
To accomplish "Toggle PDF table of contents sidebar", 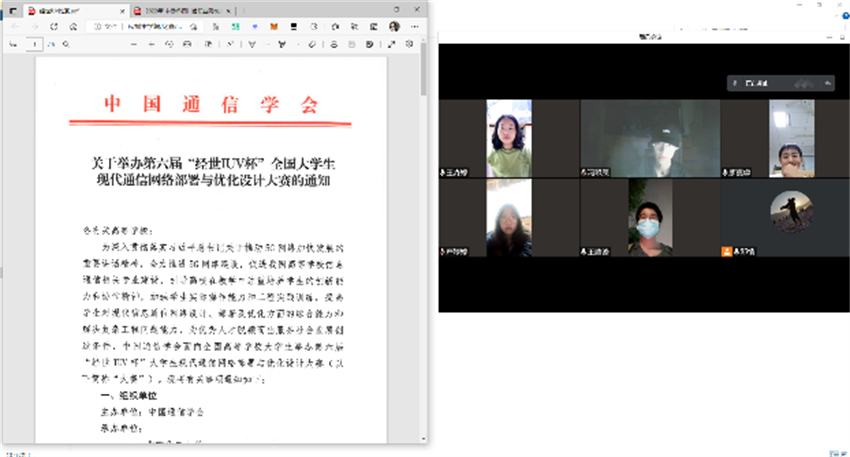I will (x=13, y=44).
